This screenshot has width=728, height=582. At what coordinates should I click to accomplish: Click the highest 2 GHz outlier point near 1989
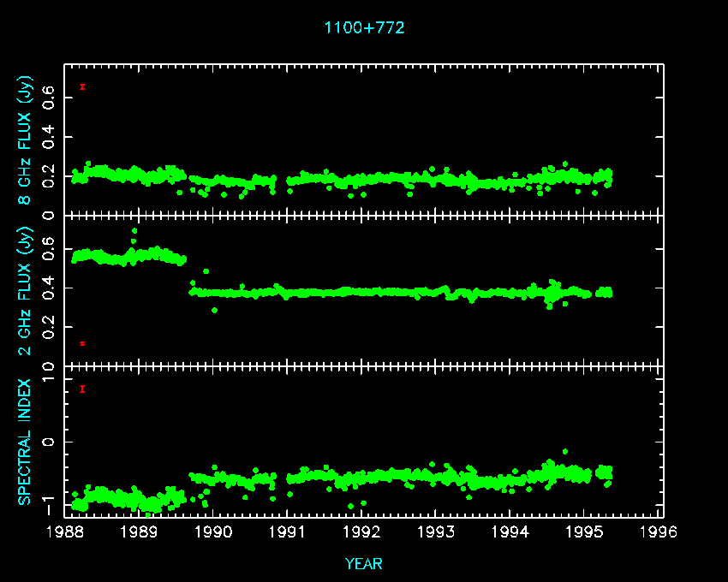[x=134, y=231]
